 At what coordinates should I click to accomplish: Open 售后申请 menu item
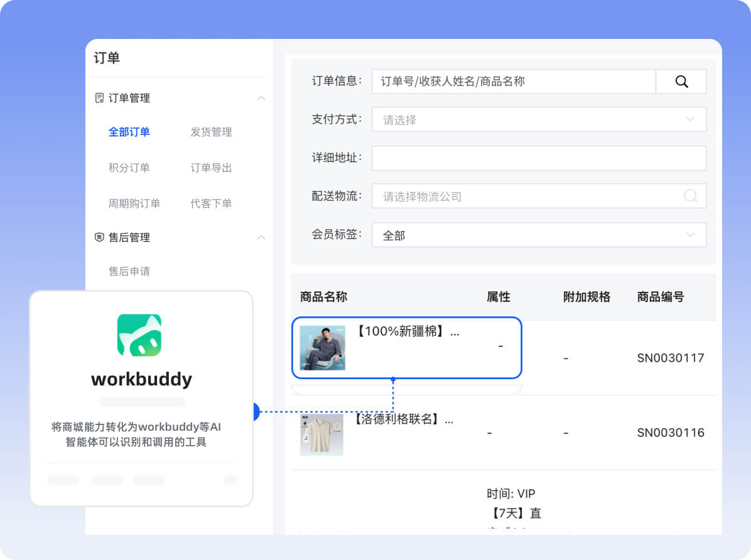click(129, 271)
